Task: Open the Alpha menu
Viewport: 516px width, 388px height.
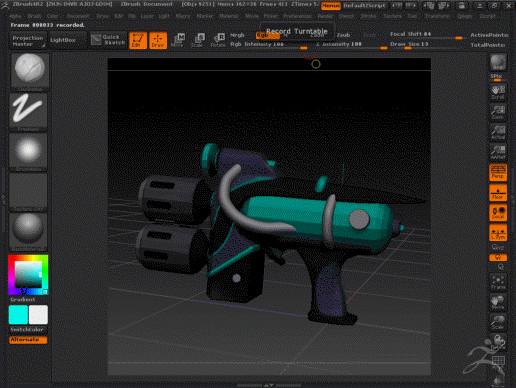Action: [15, 16]
